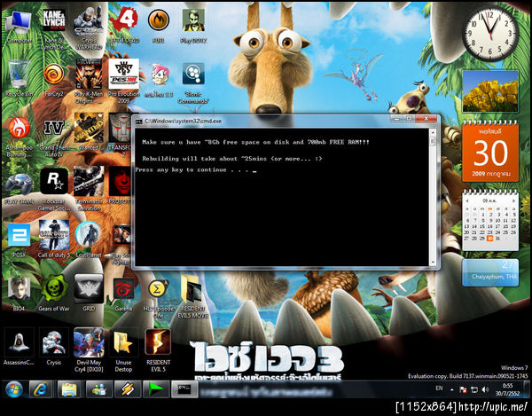Image resolution: width=532 pixels, height=416 pixels.
Task: Click the tulip slideshow gadget picture
Action: pyautogui.click(x=490, y=91)
